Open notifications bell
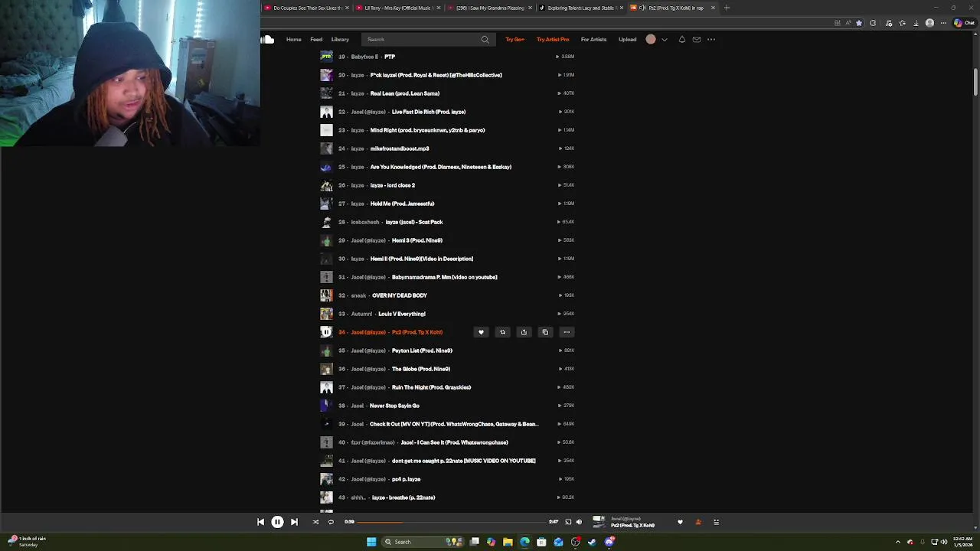 tap(682, 39)
